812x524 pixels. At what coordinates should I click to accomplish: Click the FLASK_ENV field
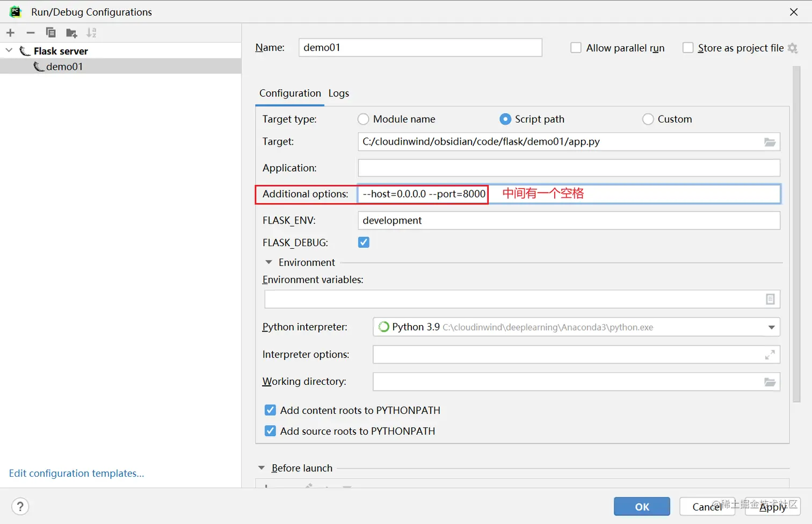[x=569, y=220]
